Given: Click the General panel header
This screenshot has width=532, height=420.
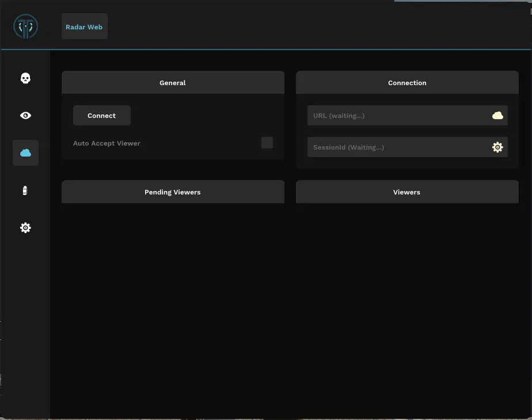Looking at the screenshot, I should pyautogui.click(x=173, y=83).
